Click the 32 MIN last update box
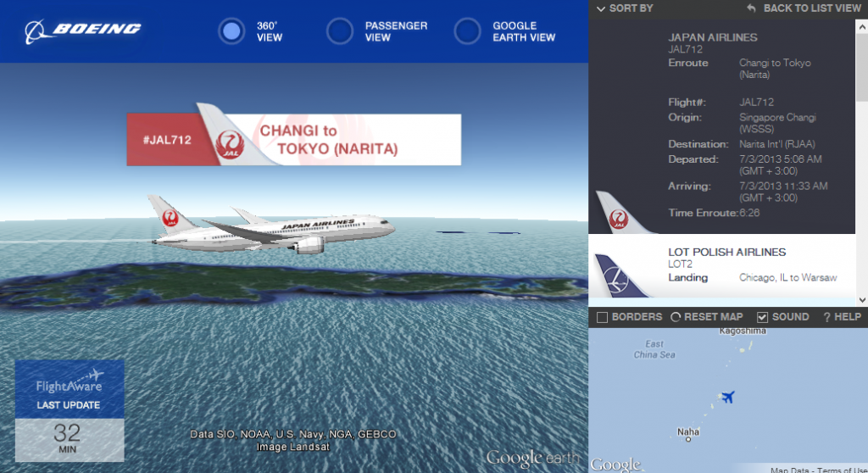 click(x=70, y=440)
